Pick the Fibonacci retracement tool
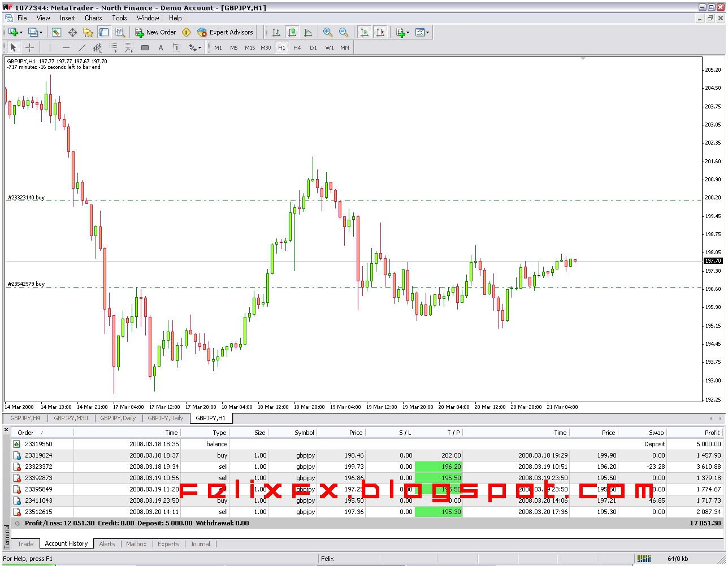Image resolution: width=728 pixels, height=566 pixels. click(x=113, y=48)
